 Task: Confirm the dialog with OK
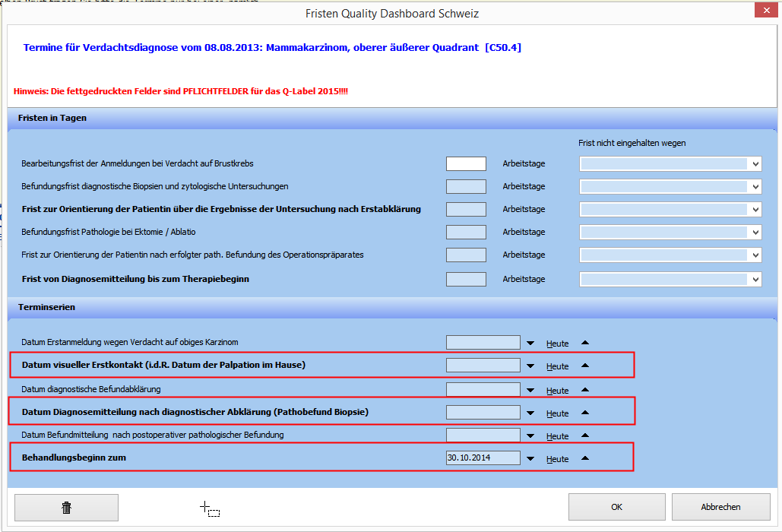(617, 507)
